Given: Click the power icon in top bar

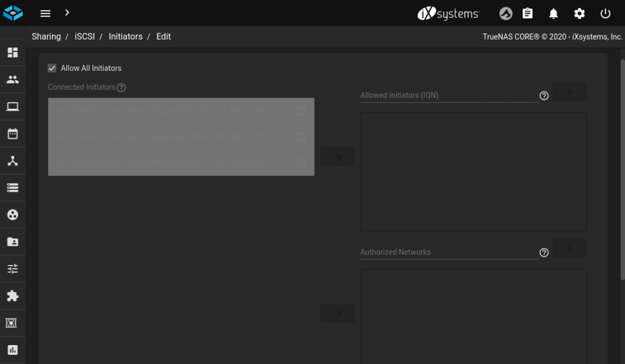Looking at the screenshot, I should tap(605, 13).
